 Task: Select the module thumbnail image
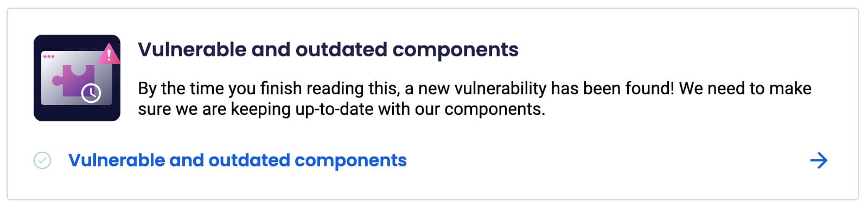click(77, 77)
